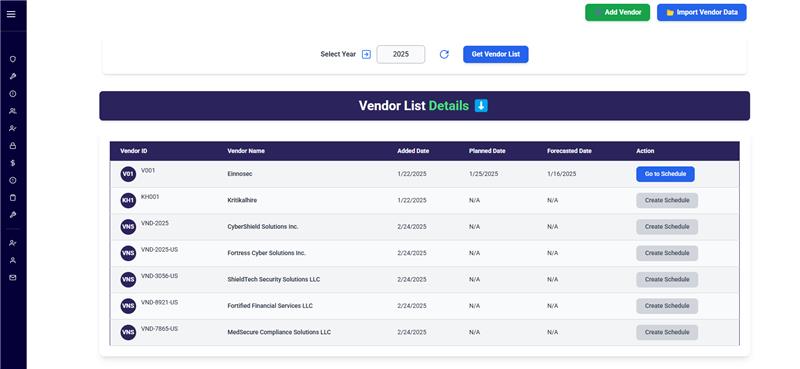Download vendor list via the blue arrow icon
The image size is (800, 369).
pyautogui.click(x=481, y=106)
